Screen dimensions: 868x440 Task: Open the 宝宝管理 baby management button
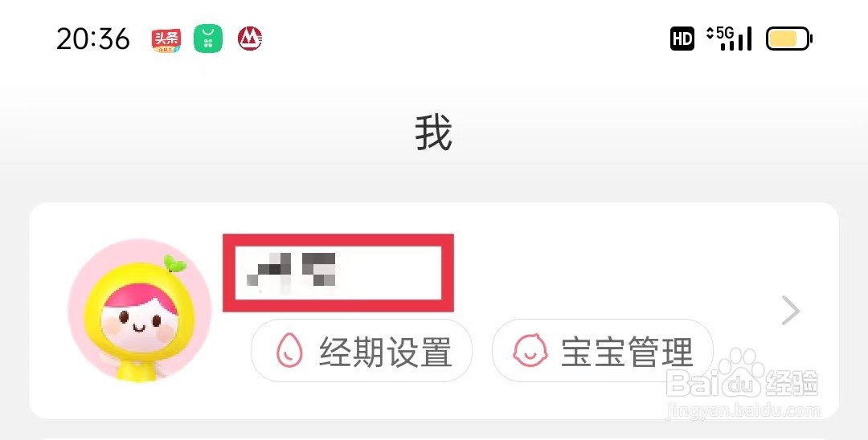coord(602,351)
